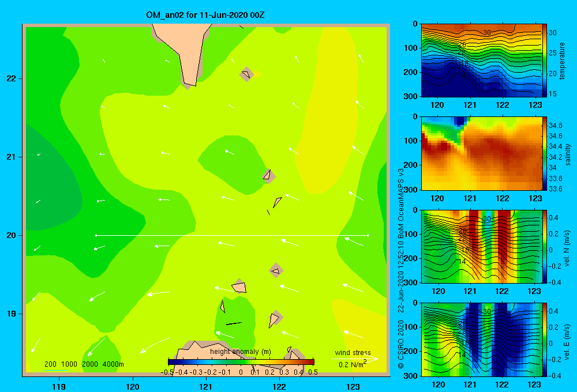Screen dimensions: 577x392
Task: Click the CSIRO 2020 BoM OceanMAPS copyright text
Action: point(401,269)
